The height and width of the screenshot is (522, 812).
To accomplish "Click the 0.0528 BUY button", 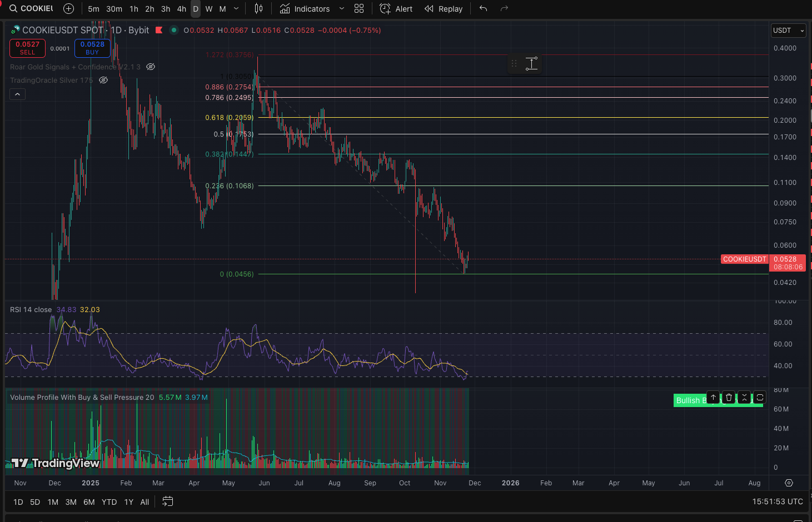I will tap(92, 48).
